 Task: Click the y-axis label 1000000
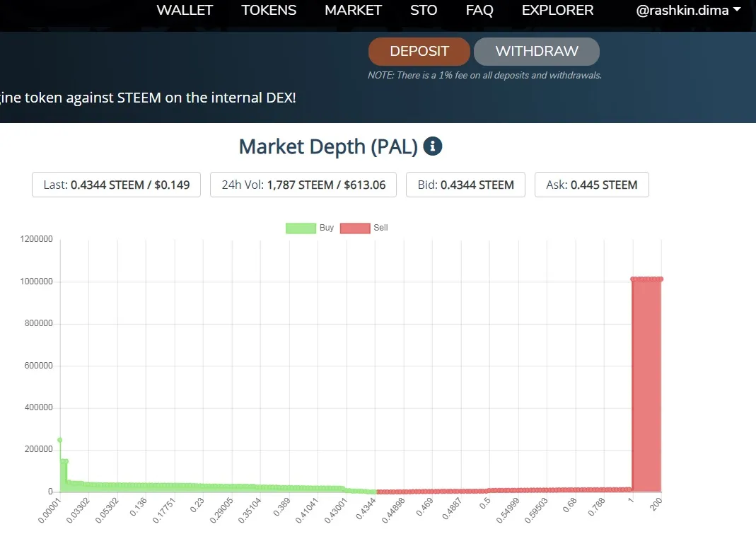pyautogui.click(x=36, y=281)
